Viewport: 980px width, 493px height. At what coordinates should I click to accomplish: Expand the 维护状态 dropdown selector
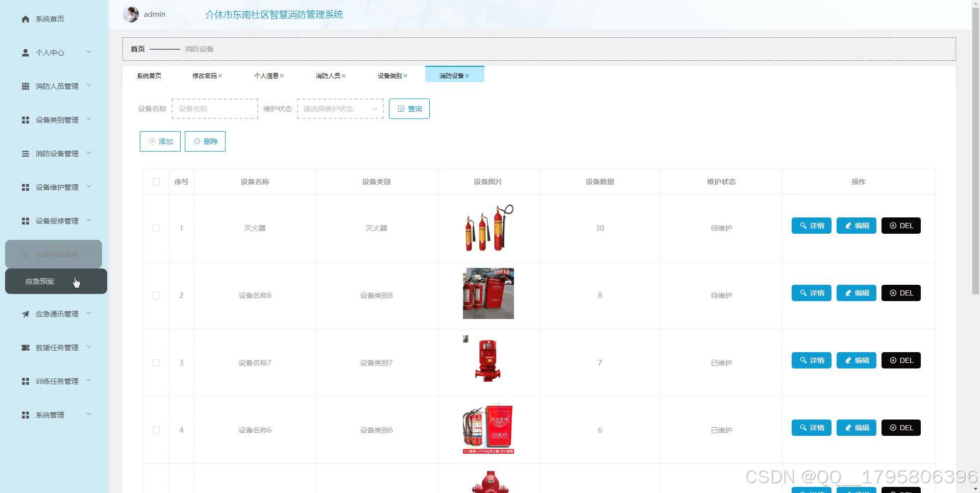339,108
